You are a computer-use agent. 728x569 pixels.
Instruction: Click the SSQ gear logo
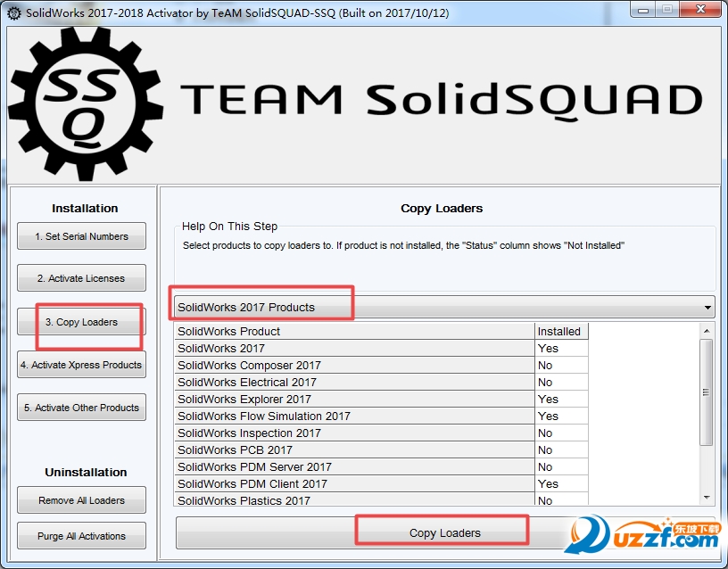[x=86, y=103]
